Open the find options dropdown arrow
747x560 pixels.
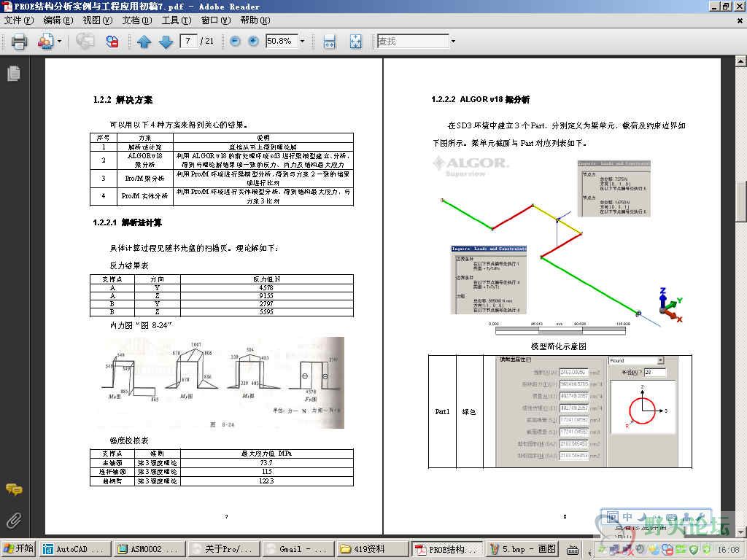coord(453,42)
